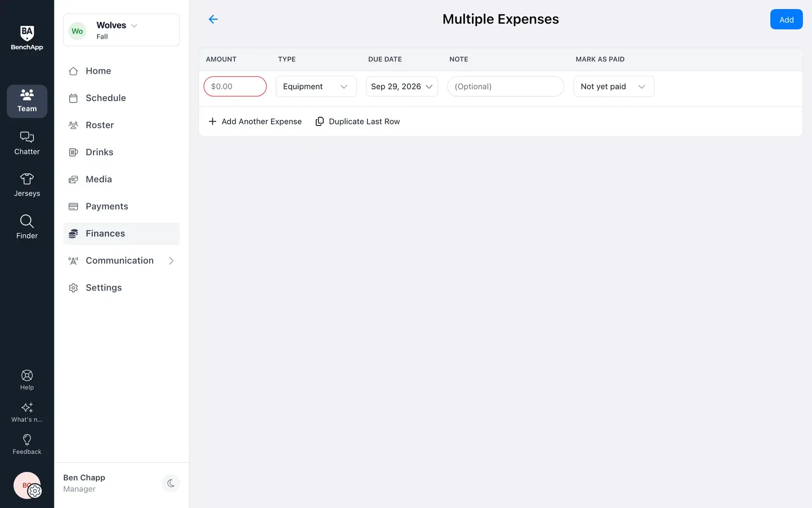
Task: Click the Communication antenna icon
Action: tap(73, 261)
